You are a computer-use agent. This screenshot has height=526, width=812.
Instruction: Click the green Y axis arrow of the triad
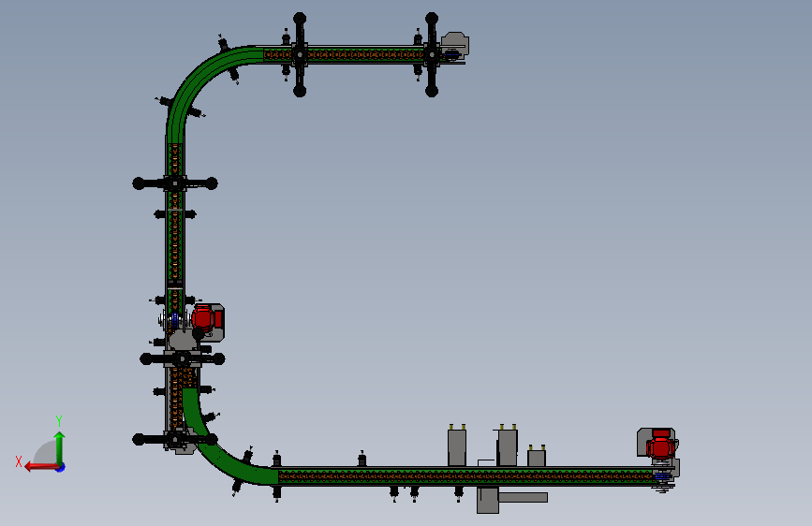60,447
